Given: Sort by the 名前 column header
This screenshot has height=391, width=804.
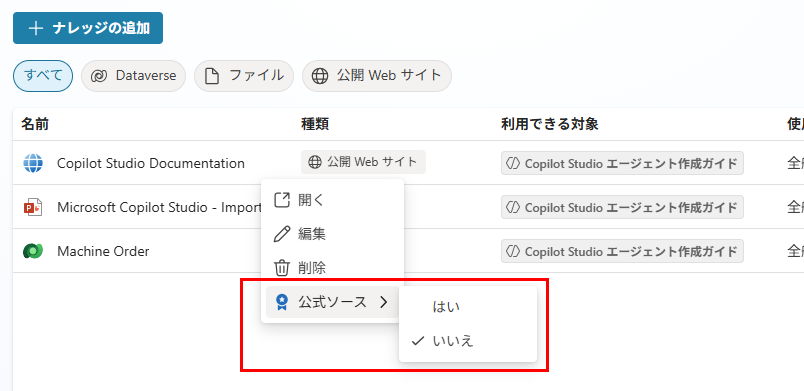Looking at the screenshot, I should coord(35,124).
